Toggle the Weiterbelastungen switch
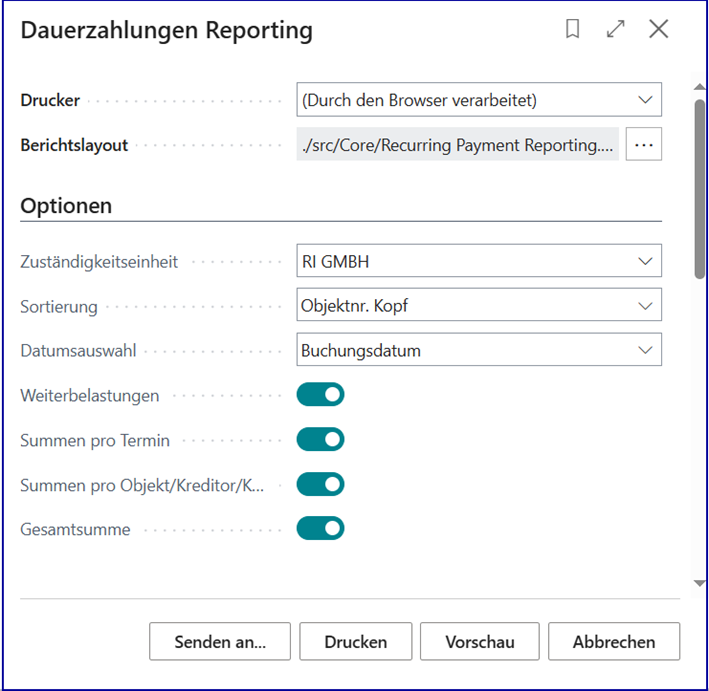 320,395
